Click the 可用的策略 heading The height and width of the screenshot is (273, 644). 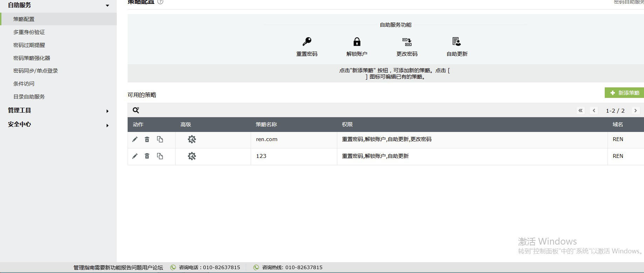point(142,95)
